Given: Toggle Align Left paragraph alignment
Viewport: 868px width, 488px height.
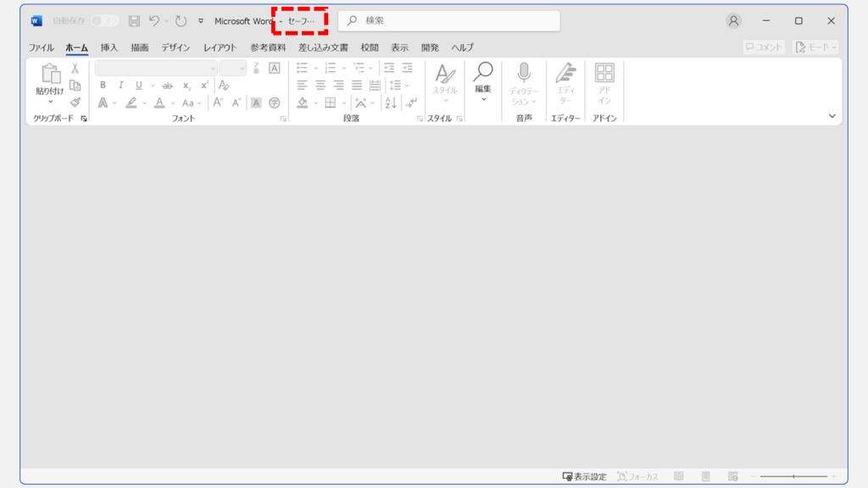Looking at the screenshot, I should point(302,86).
